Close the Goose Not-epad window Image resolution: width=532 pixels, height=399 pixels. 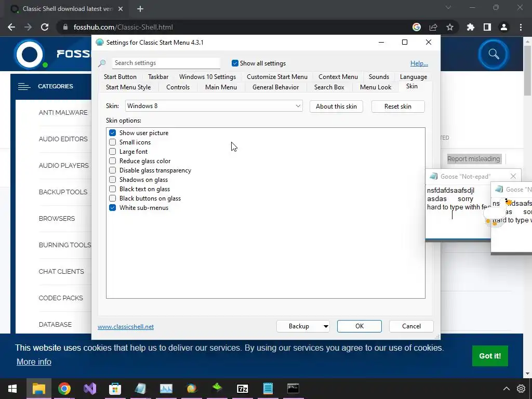click(x=513, y=176)
